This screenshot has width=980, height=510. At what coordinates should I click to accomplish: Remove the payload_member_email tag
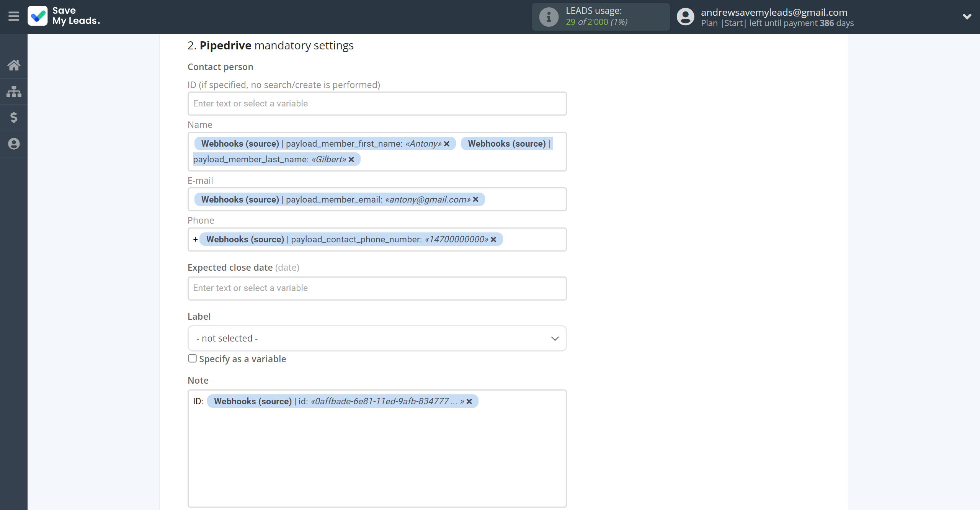point(476,199)
